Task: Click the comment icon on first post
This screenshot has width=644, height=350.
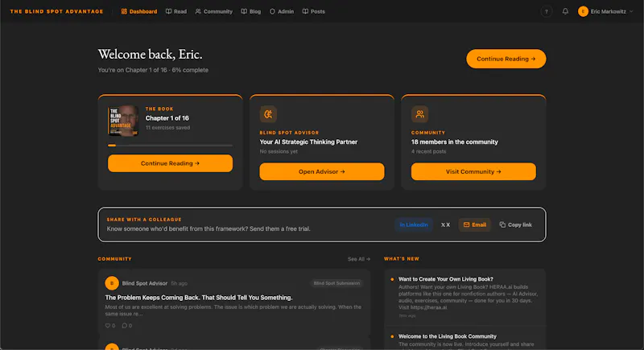Action: tap(125, 325)
